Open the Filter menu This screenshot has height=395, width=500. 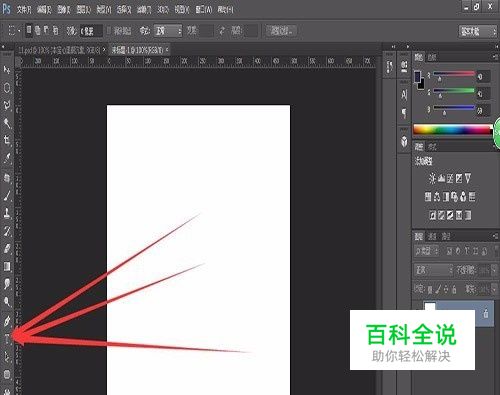pyautogui.click(x=144, y=10)
